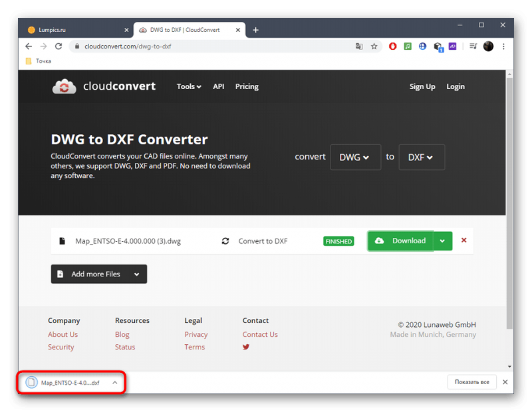Screen dimensions: 532x412
Task: Open the DWG source format dropdown
Action: point(356,157)
